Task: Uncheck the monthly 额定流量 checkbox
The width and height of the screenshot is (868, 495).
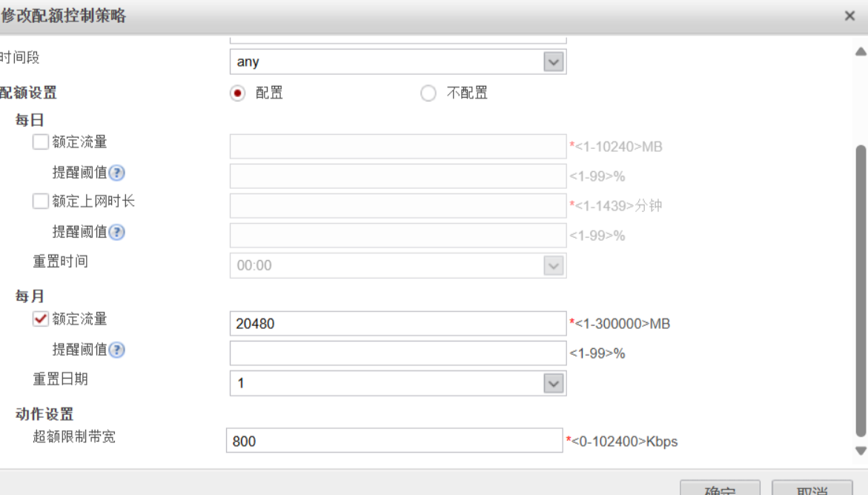Action: [41, 319]
